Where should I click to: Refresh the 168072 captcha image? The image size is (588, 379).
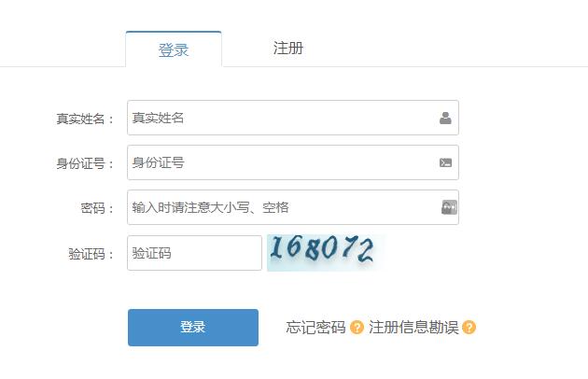click(323, 252)
